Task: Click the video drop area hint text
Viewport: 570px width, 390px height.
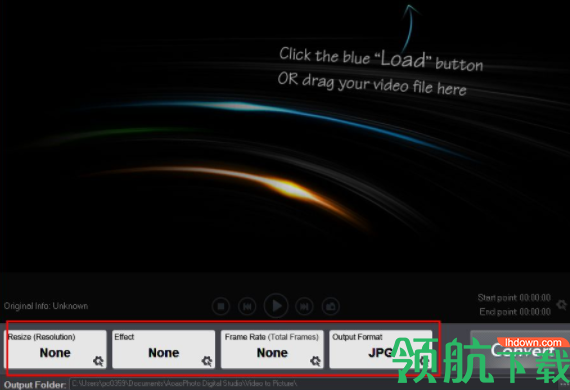Action: point(380,72)
